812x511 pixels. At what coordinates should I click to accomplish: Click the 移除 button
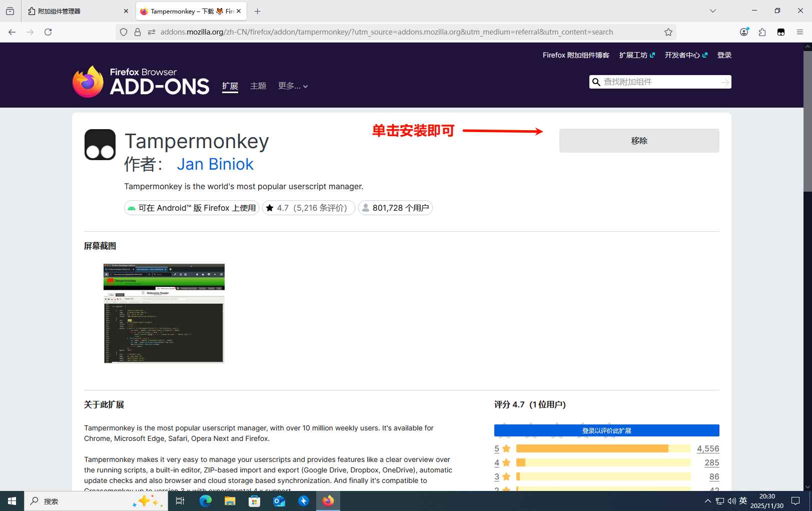tap(639, 141)
